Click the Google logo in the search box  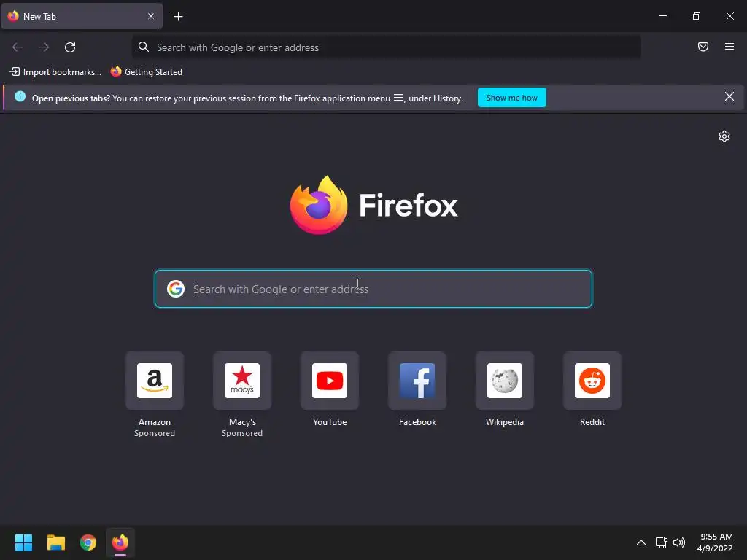click(176, 289)
